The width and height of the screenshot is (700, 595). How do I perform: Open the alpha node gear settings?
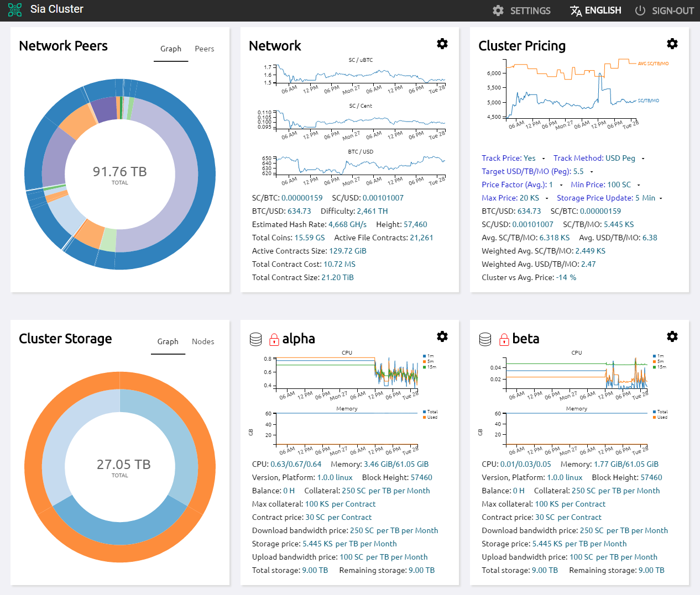[x=442, y=336]
